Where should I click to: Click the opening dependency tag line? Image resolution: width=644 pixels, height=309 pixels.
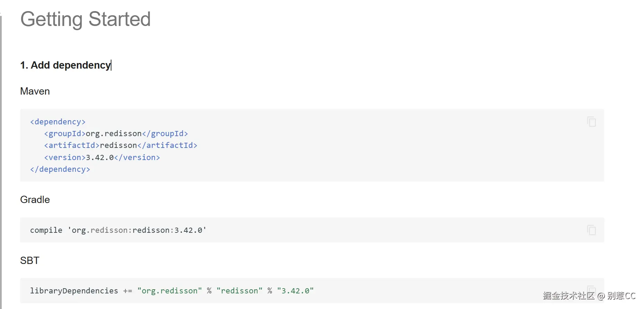coord(58,122)
